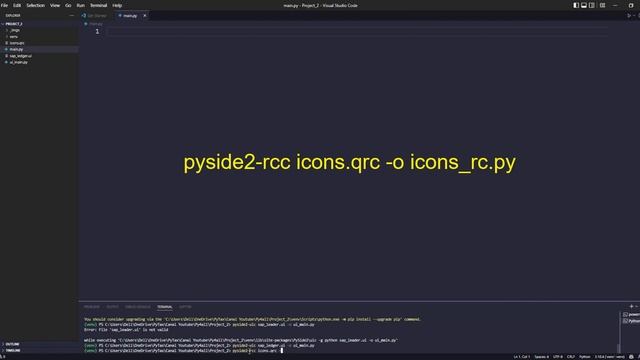The image size is (640, 360).
Task: Open the Terminal menu
Action: point(98,5)
